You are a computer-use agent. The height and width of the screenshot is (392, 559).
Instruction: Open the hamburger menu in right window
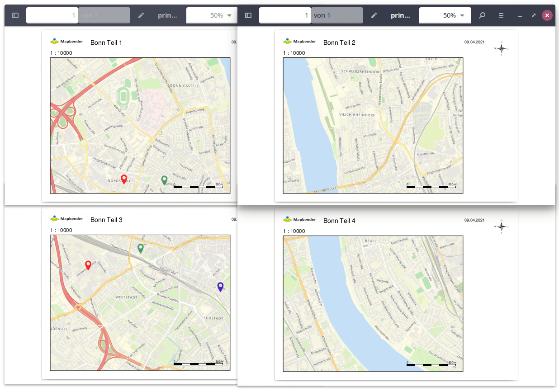(501, 15)
